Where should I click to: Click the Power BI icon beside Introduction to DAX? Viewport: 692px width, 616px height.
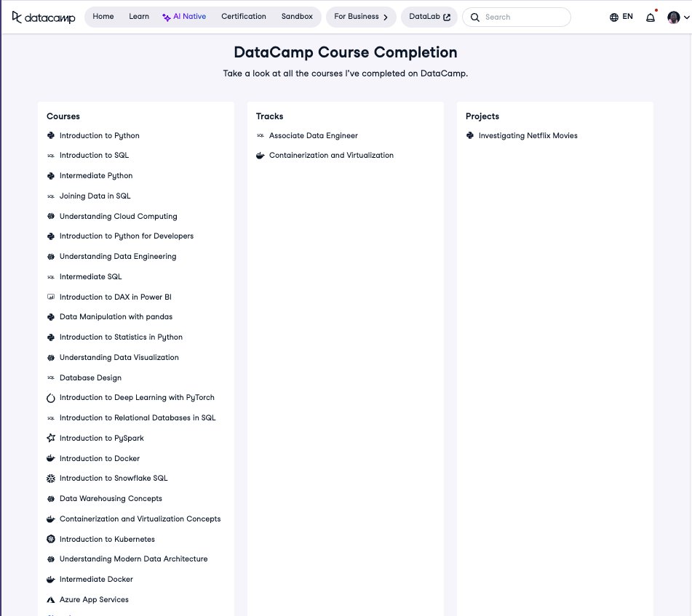(x=51, y=297)
